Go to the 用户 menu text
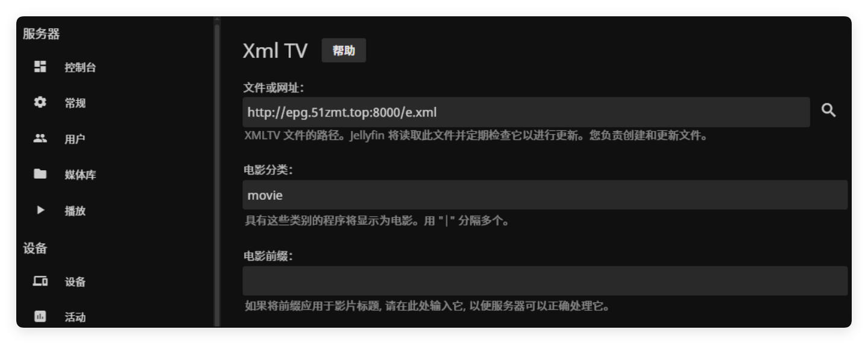Screen dimensions: 868x344 point(75,139)
